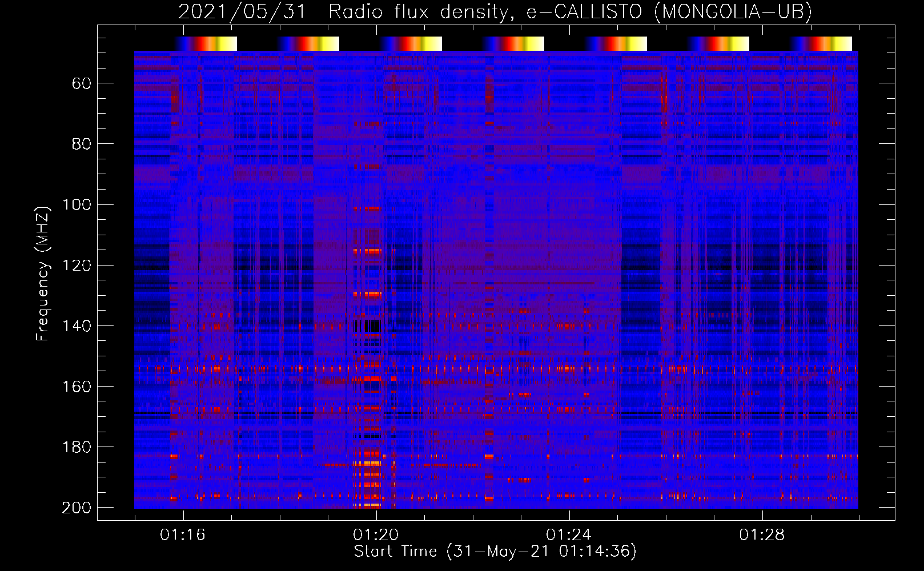This screenshot has height=571, width=924.
Task: Click the 120 frequency tick label
Action: click(77, 265)
